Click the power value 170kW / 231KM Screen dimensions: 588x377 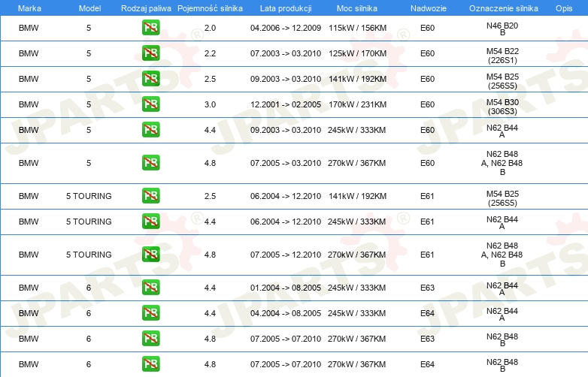click(357, 104)
